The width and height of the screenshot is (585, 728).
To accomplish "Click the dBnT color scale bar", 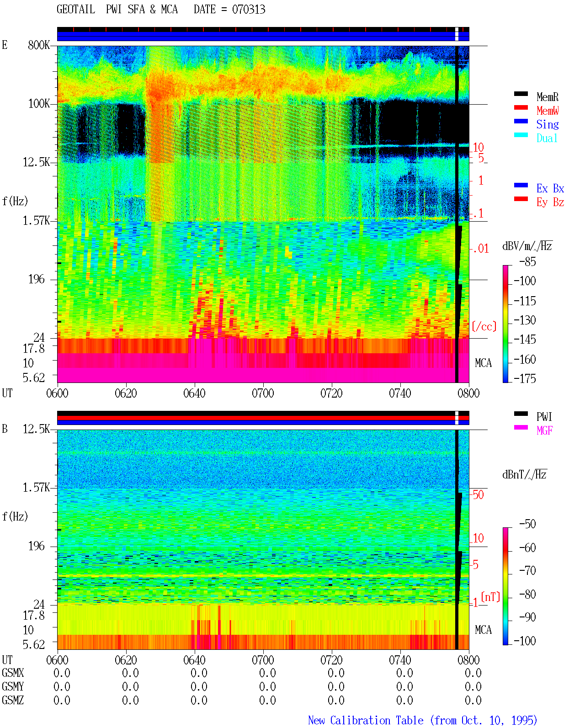I will pos(505,586).
